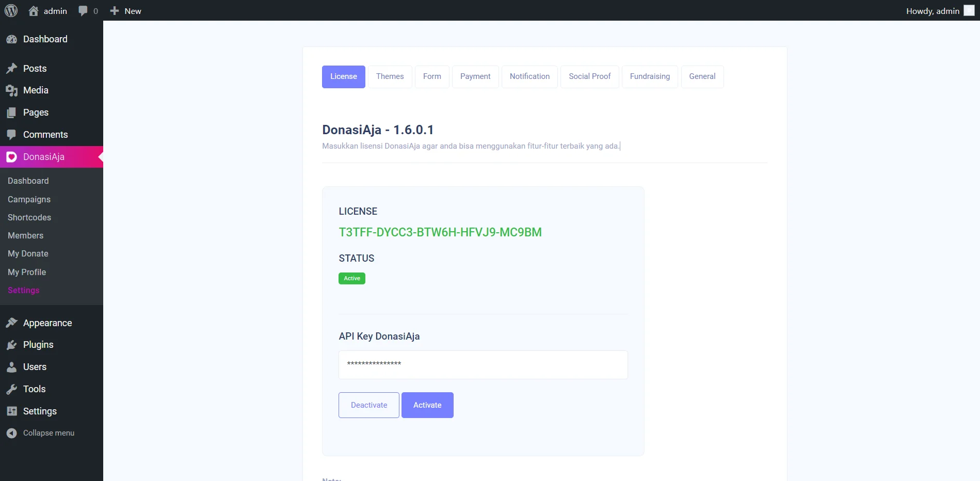Click the admin site name link
The image size is (980, 481).
[55, 11]
